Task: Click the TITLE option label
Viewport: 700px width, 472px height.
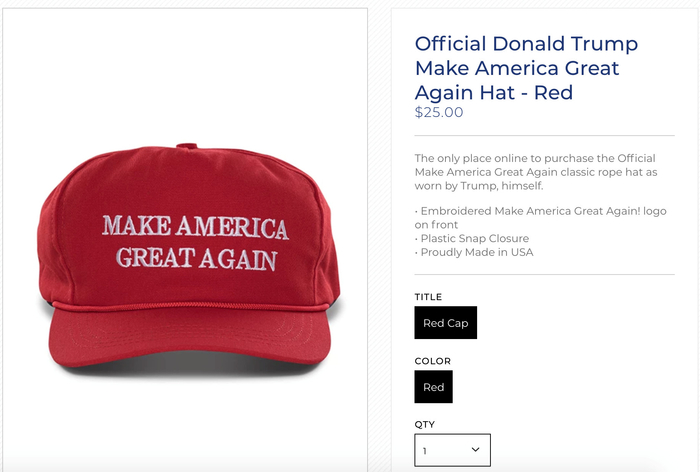Action: [x=428, y=297]
